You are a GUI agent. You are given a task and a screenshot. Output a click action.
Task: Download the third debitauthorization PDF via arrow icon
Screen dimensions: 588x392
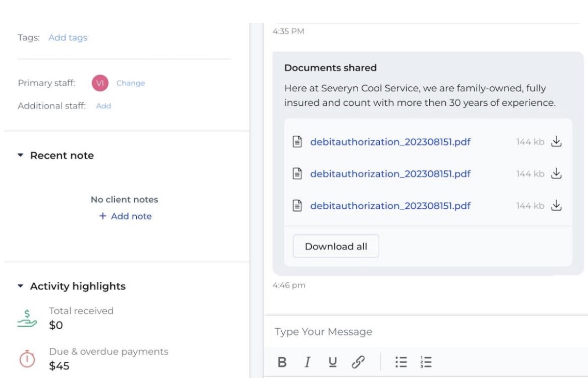[556, 206]
